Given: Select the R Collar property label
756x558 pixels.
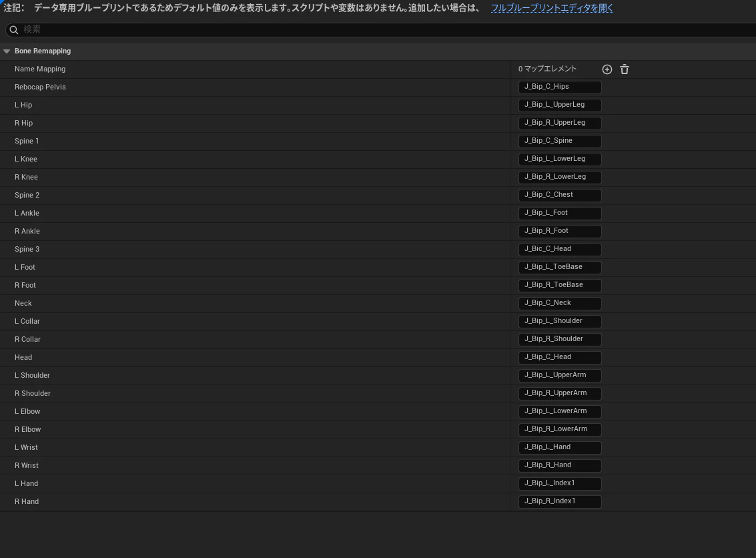Looking at the screenshot, I should click(x=27, y=339).
